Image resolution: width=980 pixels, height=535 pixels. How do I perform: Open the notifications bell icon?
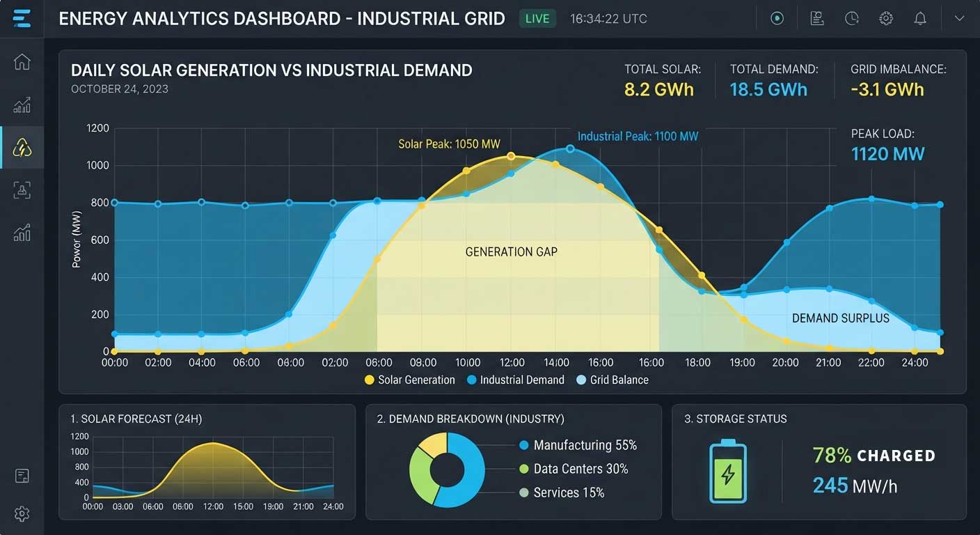pyautogui.click(x=920, y=19)
